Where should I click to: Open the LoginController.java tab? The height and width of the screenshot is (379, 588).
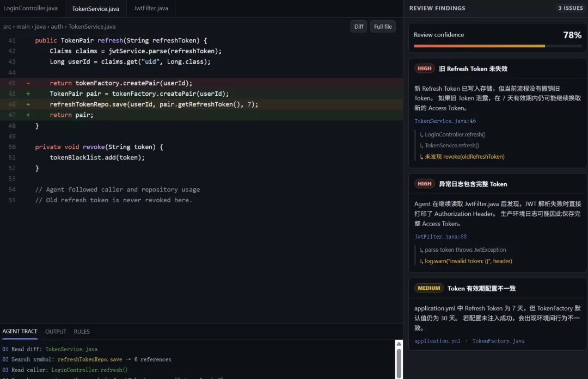pyautogui.click(x=30, y=8)
